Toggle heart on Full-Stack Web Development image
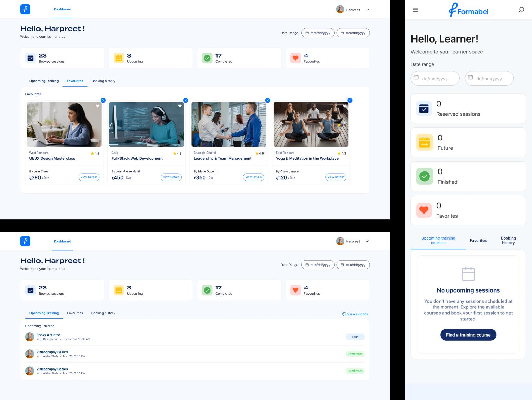Image resolution: width=532 pixels, height=400 pixels. pos(180,106)
